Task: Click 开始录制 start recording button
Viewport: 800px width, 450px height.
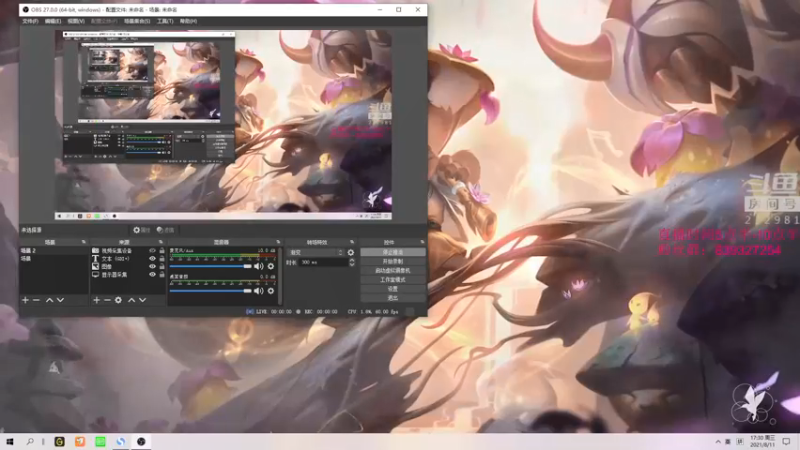Action: click(393, 261)
